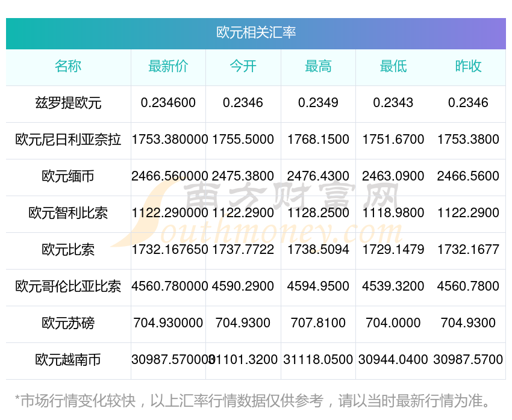Screen dimensions: 512x420
Task: Select the 欧元苏磅 row name
Action: click(x=68, y=323)
